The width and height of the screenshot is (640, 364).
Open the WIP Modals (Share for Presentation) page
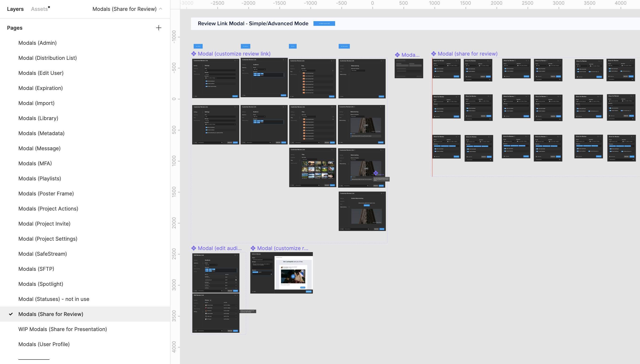62,329
